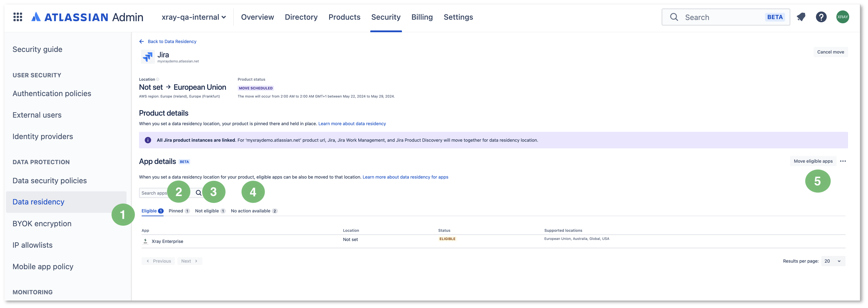Click the Previous page button
This screenshot has width=868, height=308.
point(158,261)
